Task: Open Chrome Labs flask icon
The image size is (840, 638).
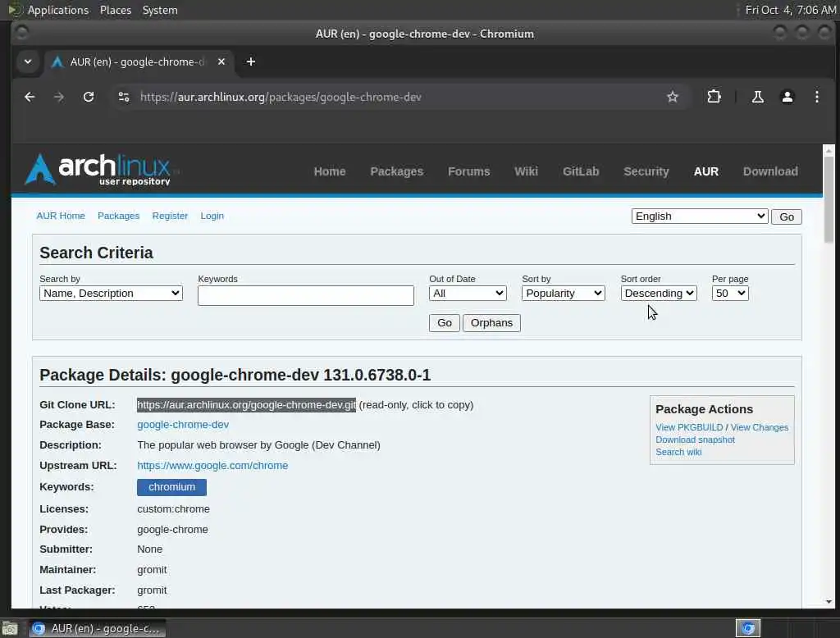Action: (757, 97)
